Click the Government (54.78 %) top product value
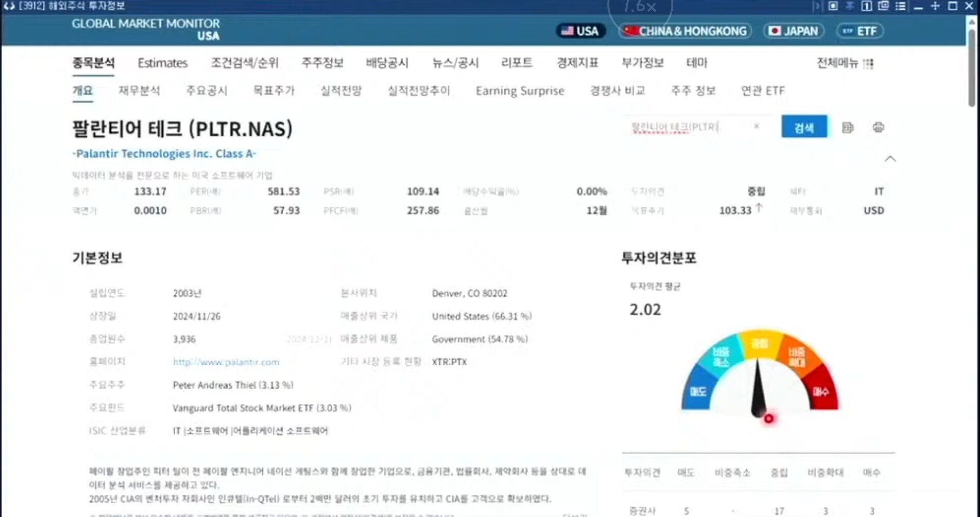The height and width of the screenshot is (517, 980). coord(480,339)
